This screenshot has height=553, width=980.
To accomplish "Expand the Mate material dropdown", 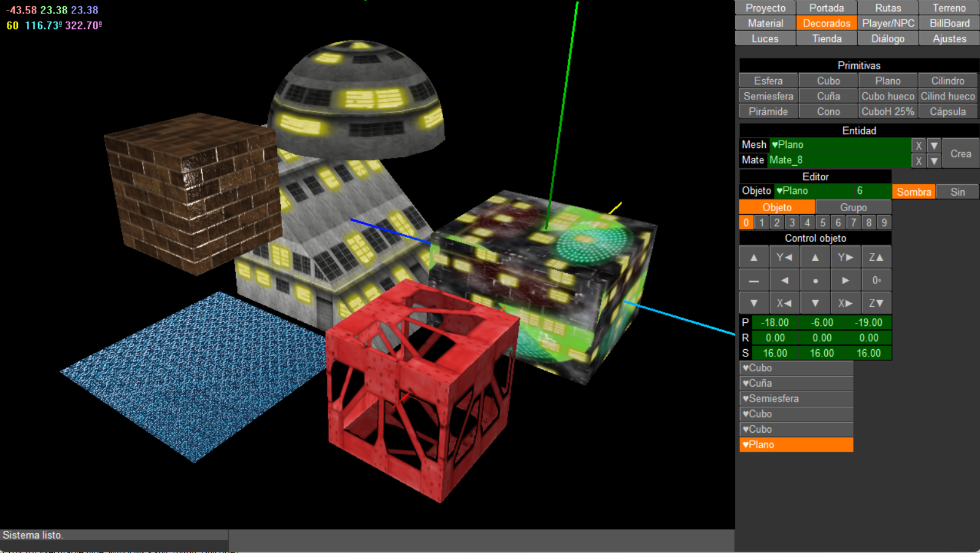I will click(x=934, y=161).
